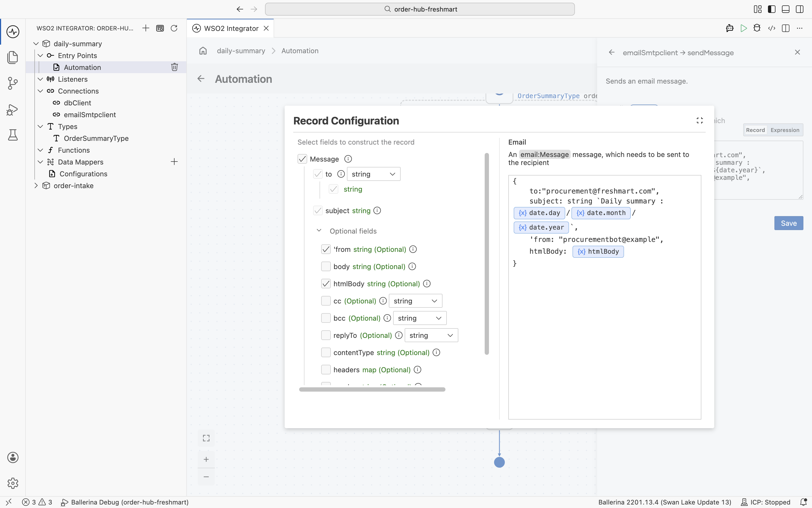Image resolution: width=812 pixels, height=508 pixels.
Task: Run the integration with green play icon
Action: (744, 28)
